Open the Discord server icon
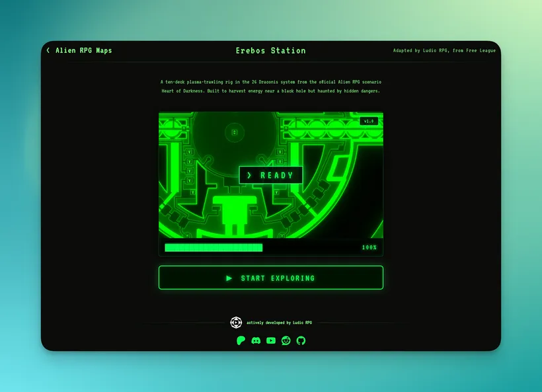This screenshot has width=542, height=392. pyautogui.click(x=256, y=340)
